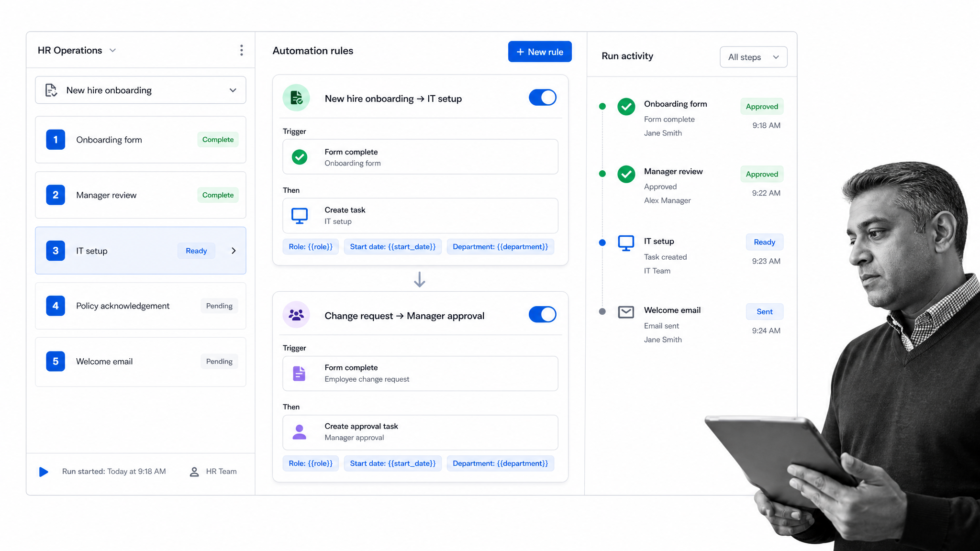980x551 pixels.
Task: Click the down arrow between the two rules
Action: pos(420,279)
